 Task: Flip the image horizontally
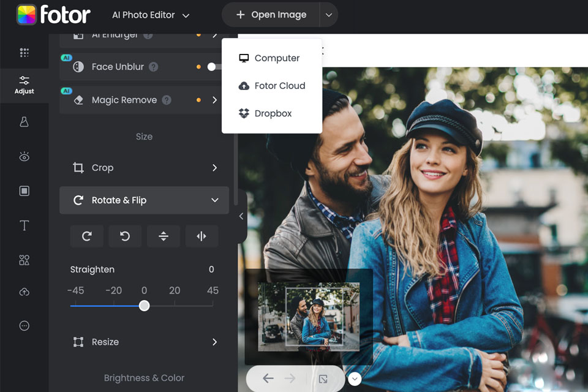point(202,236)
